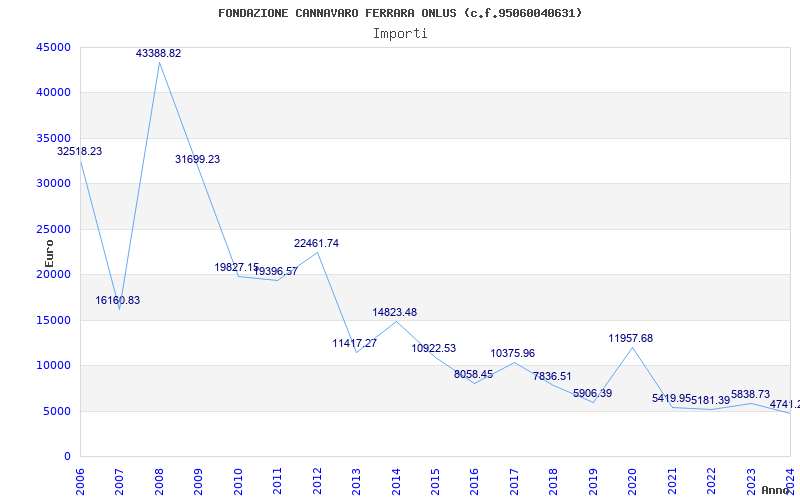The width and height of the screenshot is (800, 500).
Task: Select the Importi subtitle
Action: click(400, 34)
